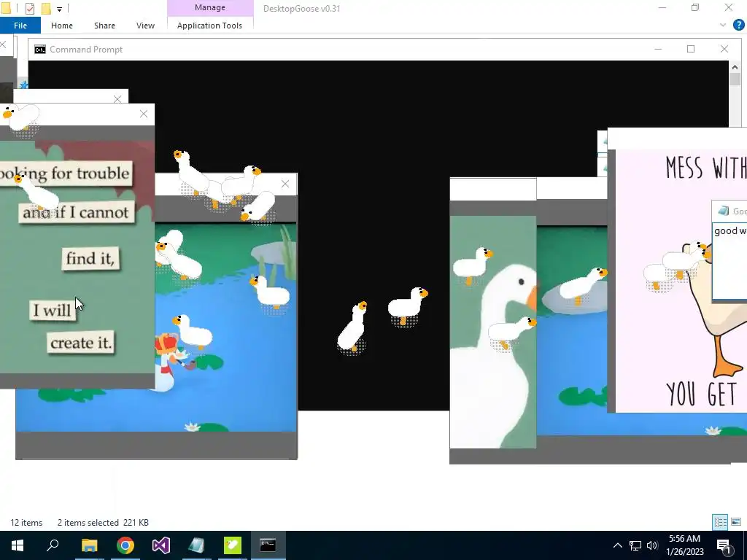Open the Customize Quick Access Toolbar dropdown arrow

tap(59, 9)
